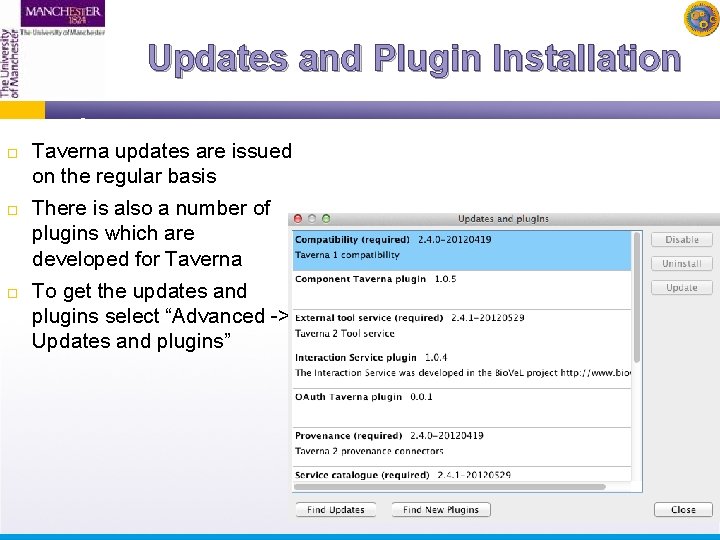Click the green zoom window dot
Screen dimensions: 720x540
click(x=326, y=219)
